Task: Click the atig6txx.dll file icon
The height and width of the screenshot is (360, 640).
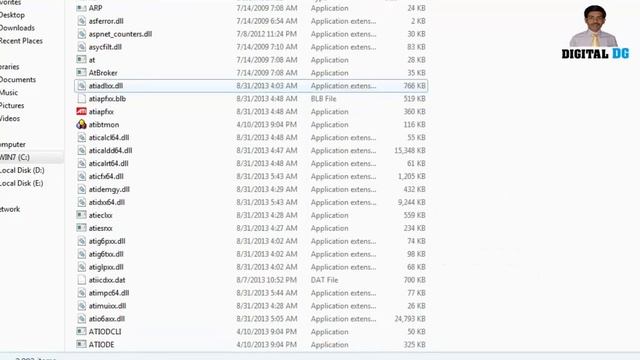Action: coord(81,254)
